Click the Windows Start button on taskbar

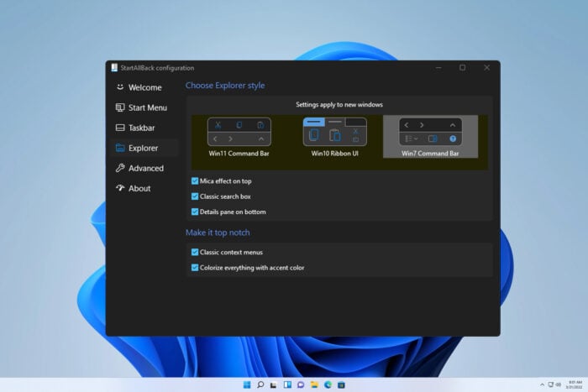[x=247, y=385]
